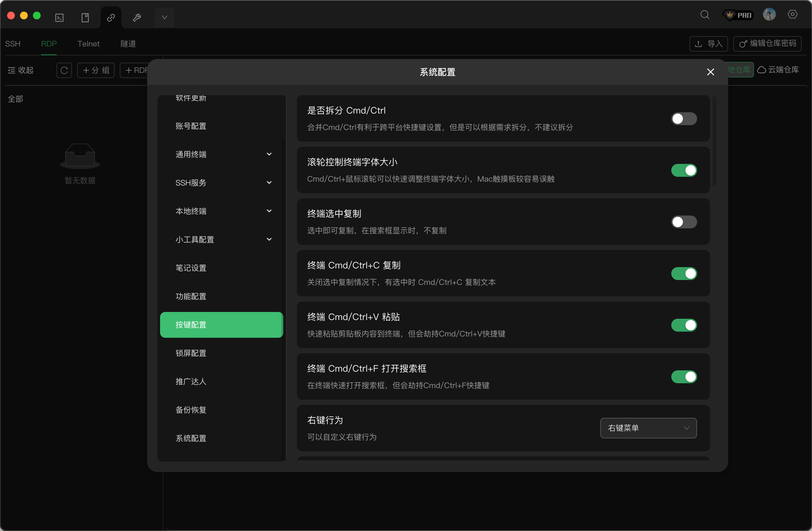812x531 pixels.
Task: Turn on 终端选中复制
Action: tap(684, 222)
